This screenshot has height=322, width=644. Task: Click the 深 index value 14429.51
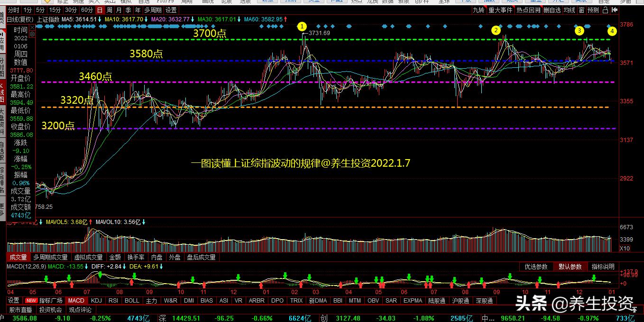point(186,318)
